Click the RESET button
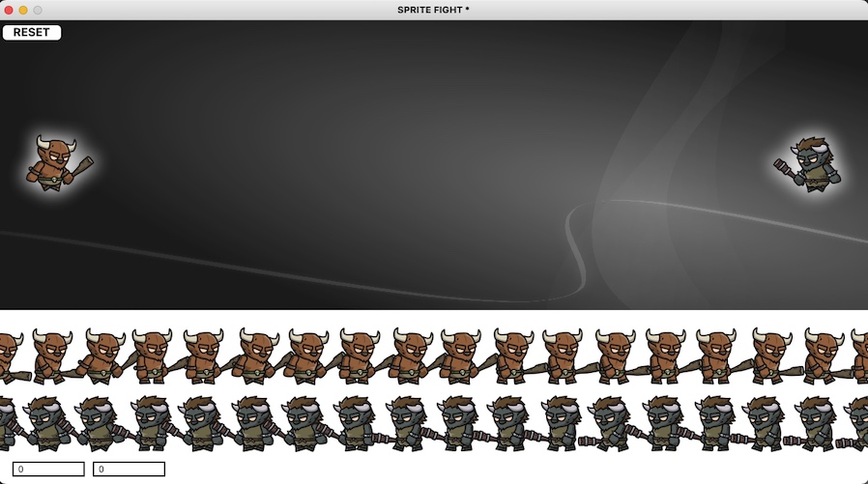The image size is (868, 484). pos(32,33)
